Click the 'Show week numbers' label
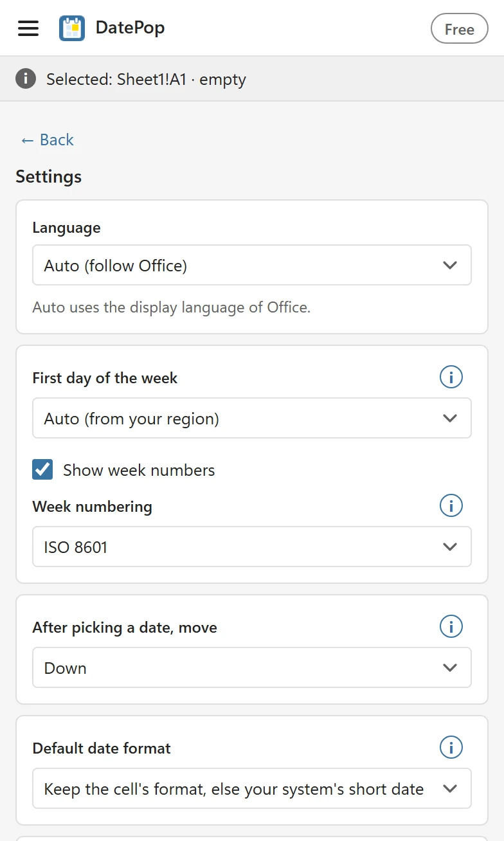Viewport: 504px width, 841px height. (x=139, y=470)
